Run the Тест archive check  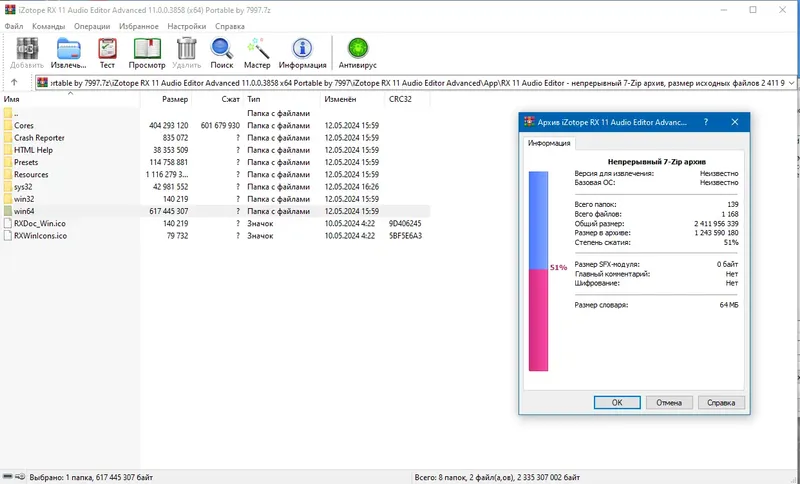click(x=107, y=49)
